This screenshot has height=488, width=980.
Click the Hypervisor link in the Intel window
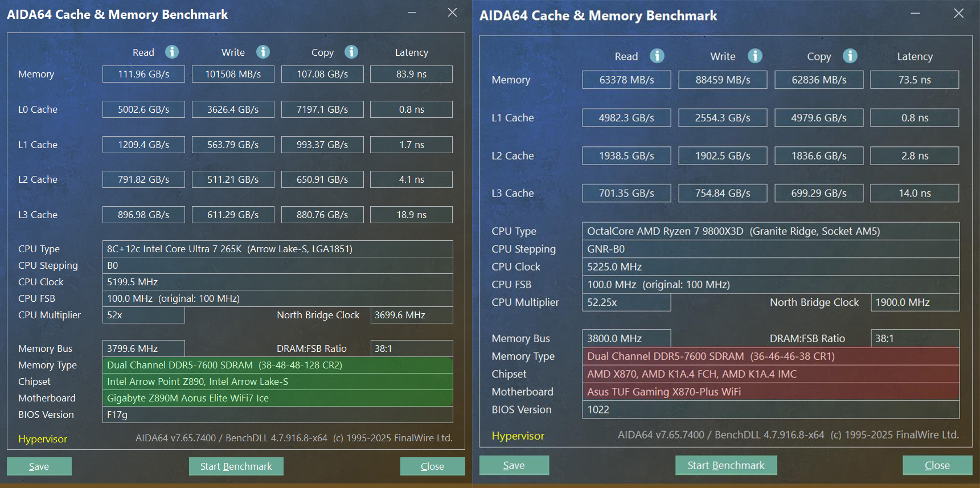coord(43,439)
